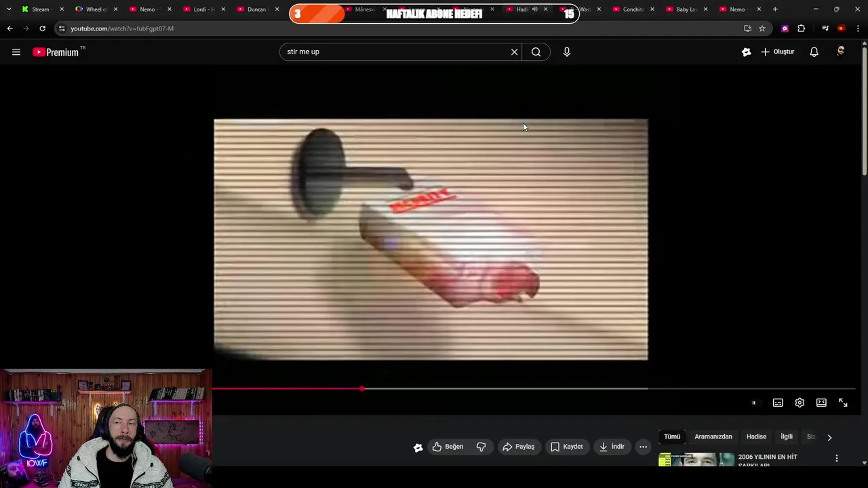Go back in browser history
The image size is (868, 488).
(x=9, y=28)
